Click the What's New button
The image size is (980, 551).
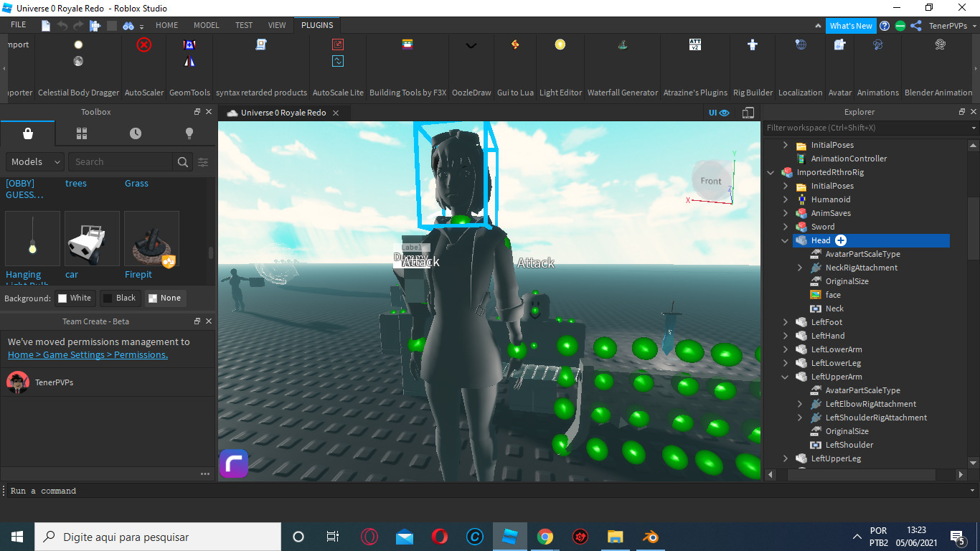coord(851,25)
